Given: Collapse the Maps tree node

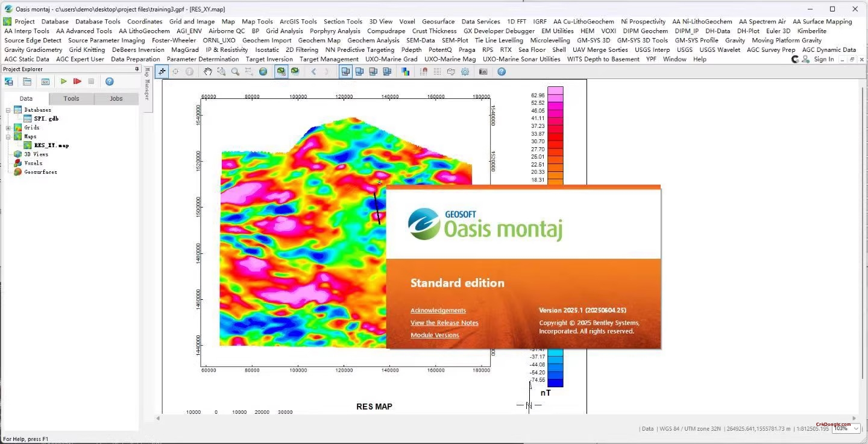Looking at the screenshot, I should point(8,136).
